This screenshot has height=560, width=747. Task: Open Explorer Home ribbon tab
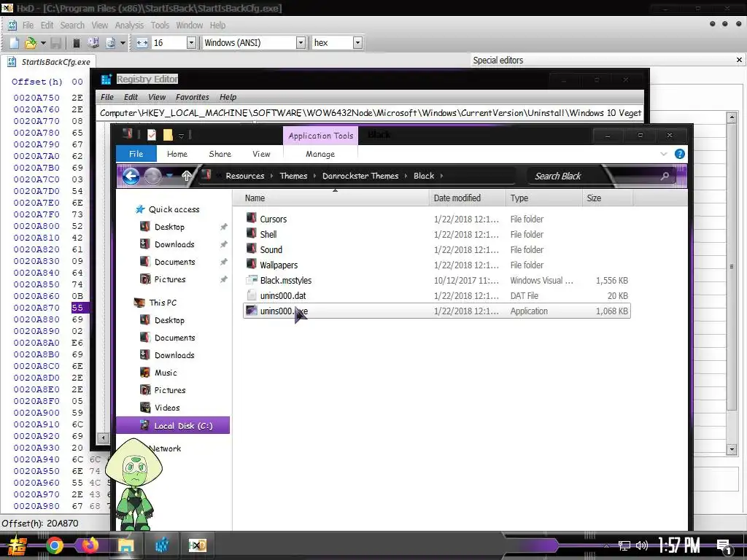177,155
